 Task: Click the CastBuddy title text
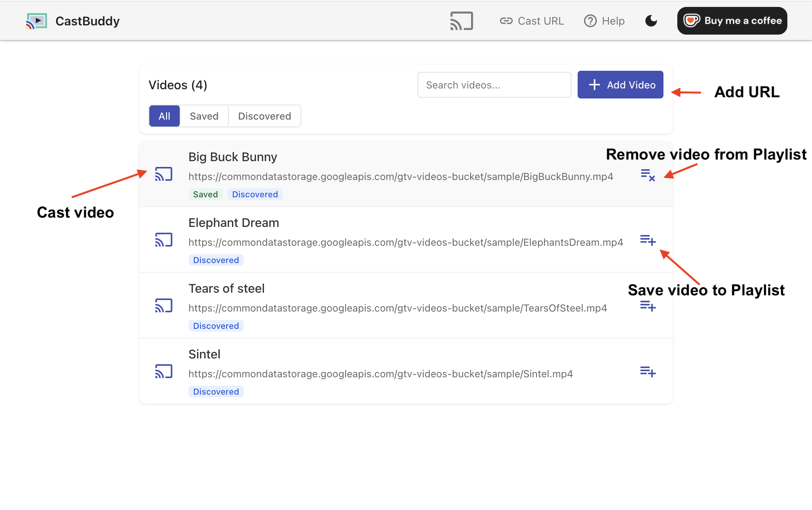[87, 21]
